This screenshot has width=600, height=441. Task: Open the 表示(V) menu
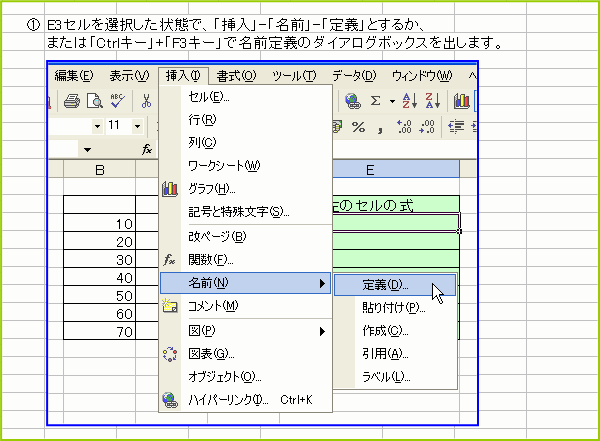pyautogui.click(x=129, y=76)
